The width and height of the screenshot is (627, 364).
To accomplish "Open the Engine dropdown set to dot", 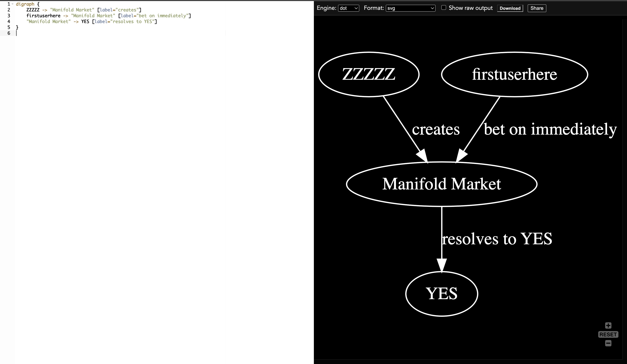I will [x=348, y=8].
